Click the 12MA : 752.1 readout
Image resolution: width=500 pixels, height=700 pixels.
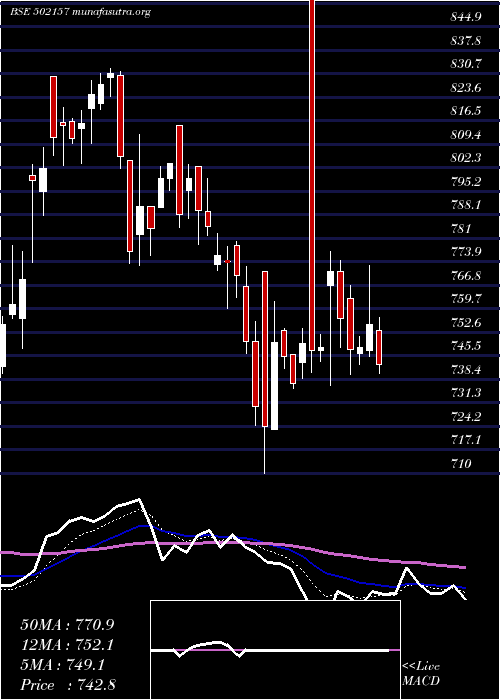point(67,645)
